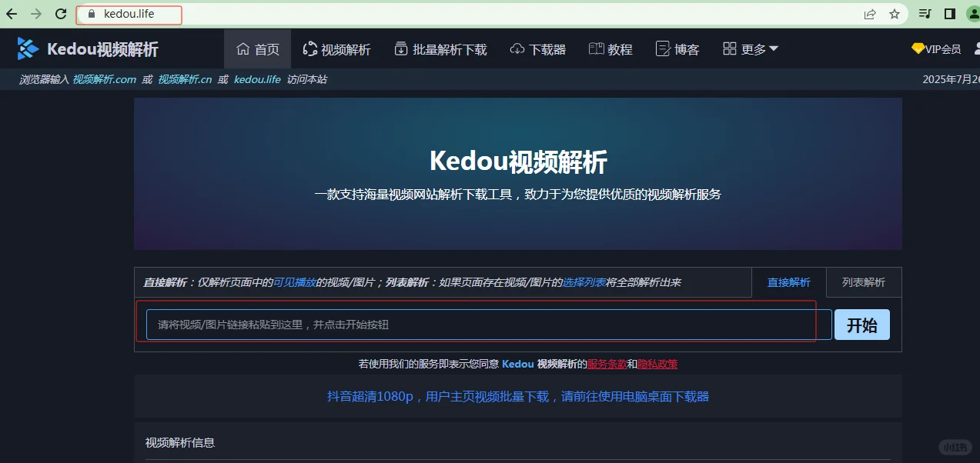Open the 首页 menu item
The height and width of the screenshot is (463, 980).
click(257, 48)
